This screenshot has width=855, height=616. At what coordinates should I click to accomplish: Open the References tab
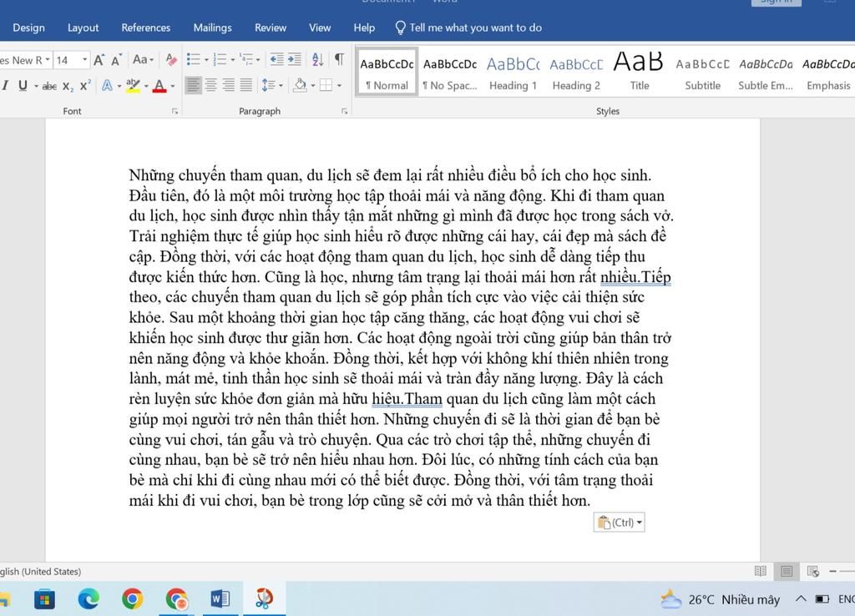click(x=145, y=28)
